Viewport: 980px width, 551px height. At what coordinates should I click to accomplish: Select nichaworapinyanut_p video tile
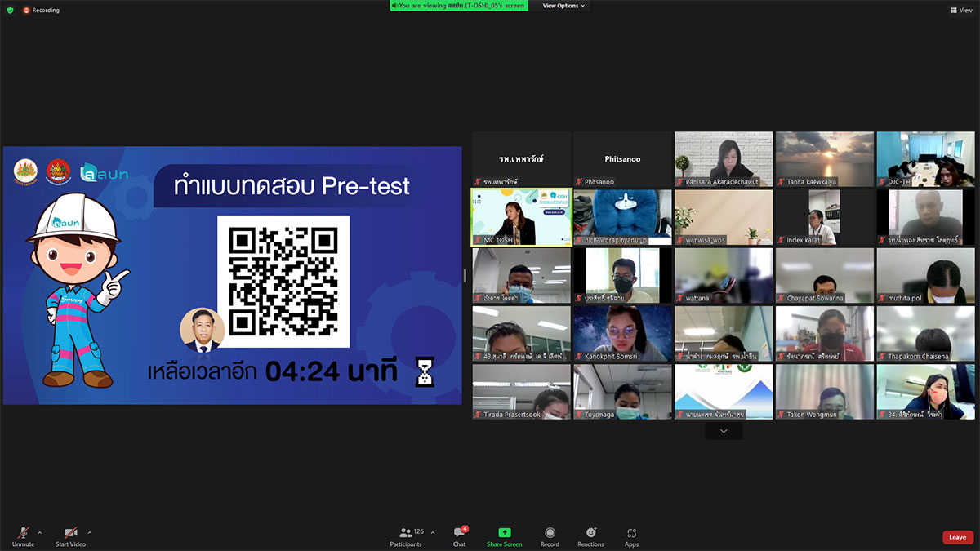622,217
